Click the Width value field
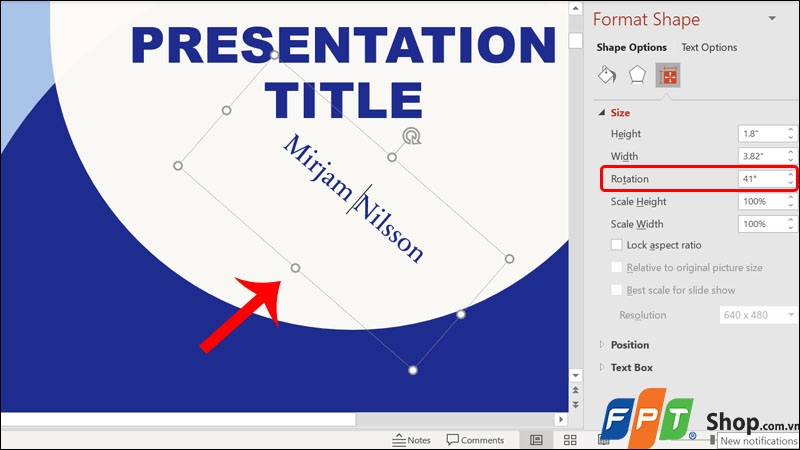Image resolution: width=800 pixels, height=450 pixels. coord(761,156)
